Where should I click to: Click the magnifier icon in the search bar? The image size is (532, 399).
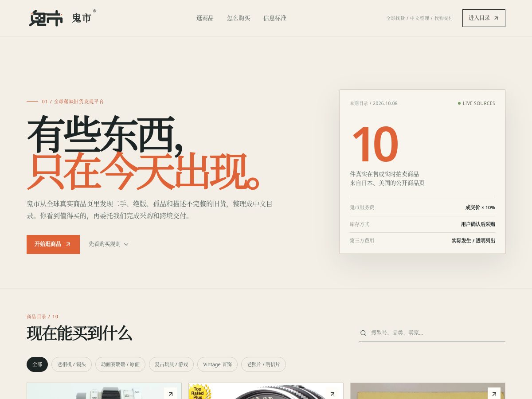[x=363, y=333]
